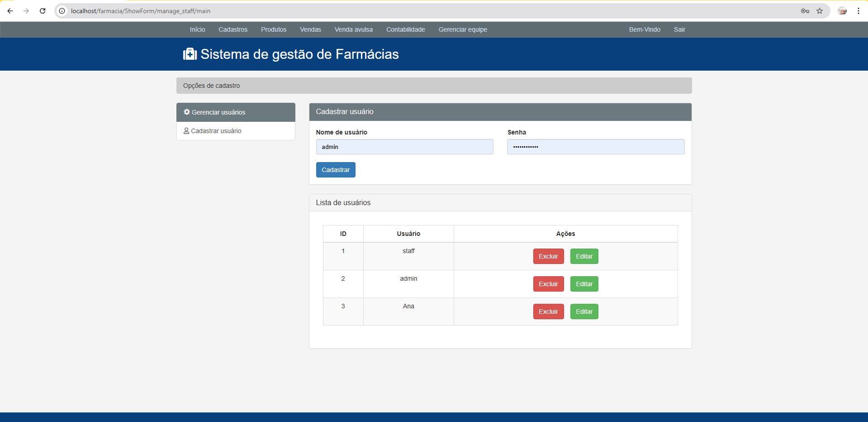Switch to the Contabilidade section
Image resolution: width=868 pixels, height=422 pixels.
[405, 29]
